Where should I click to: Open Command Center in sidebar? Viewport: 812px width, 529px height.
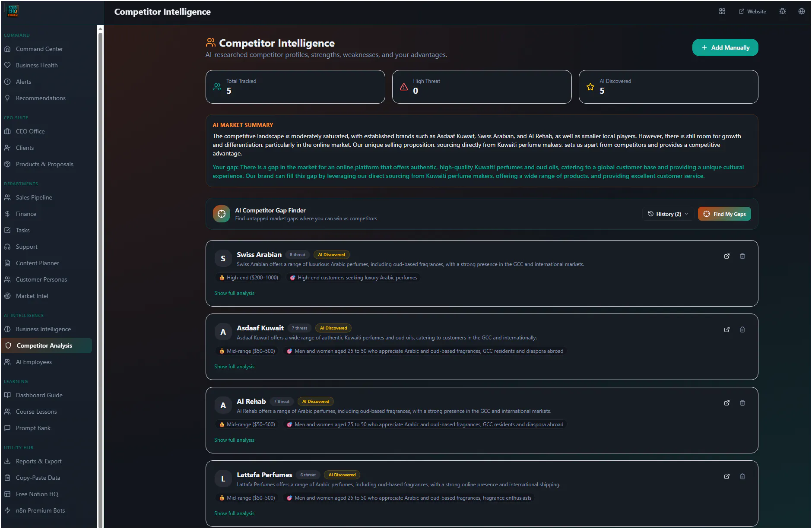47,49
